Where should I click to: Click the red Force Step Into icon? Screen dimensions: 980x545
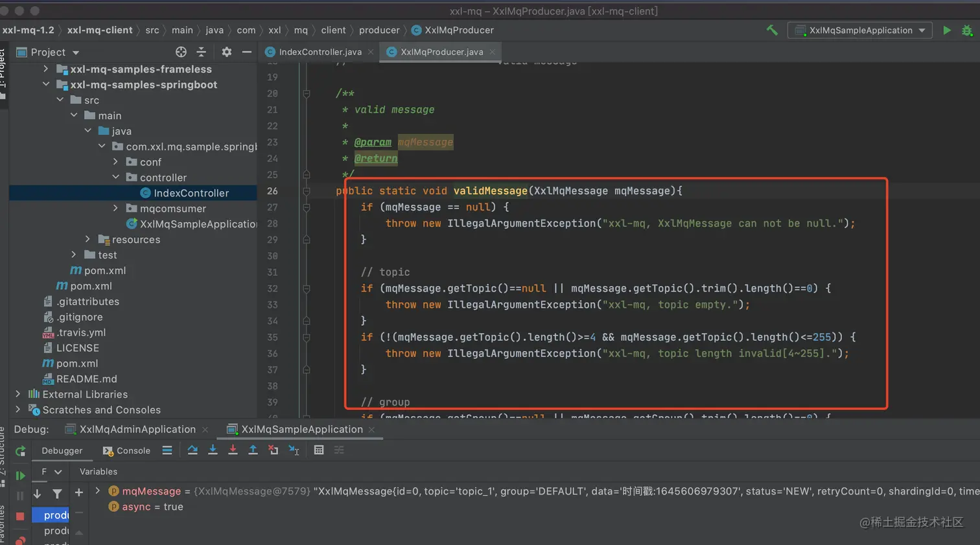pyautogui.click(x=233, y=450)
